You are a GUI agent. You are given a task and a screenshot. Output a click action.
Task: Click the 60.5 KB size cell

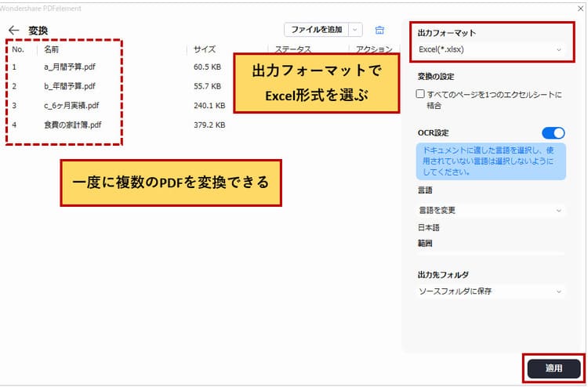[x=208, y=67]
